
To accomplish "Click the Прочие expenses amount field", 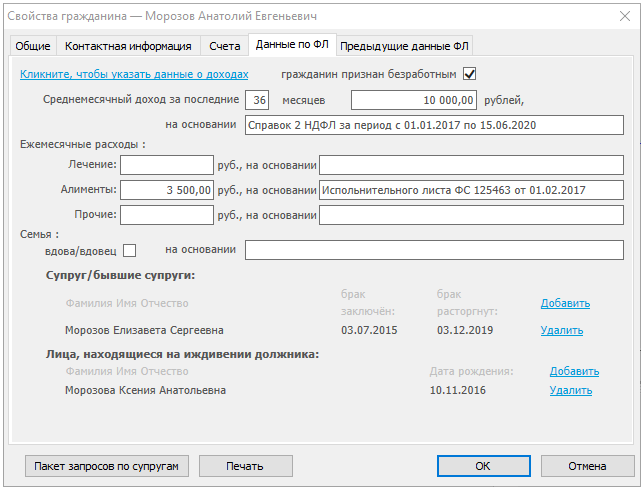I will pyautogui.click(x=167, y=214).
